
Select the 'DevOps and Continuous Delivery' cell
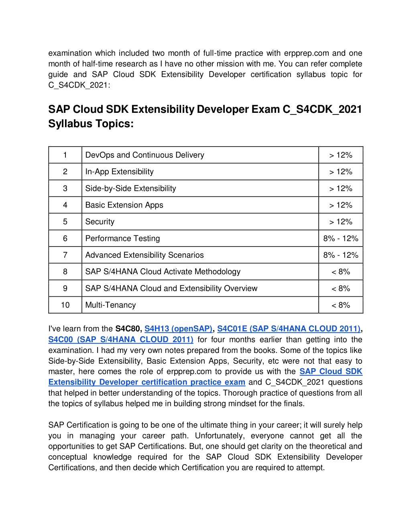[x=200, y=155]
